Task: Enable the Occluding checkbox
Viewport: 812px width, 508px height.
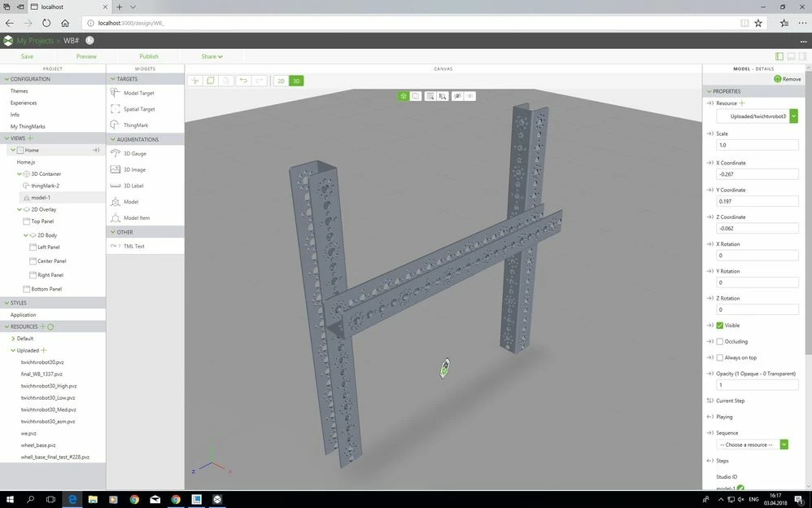Action: point(719,342)
